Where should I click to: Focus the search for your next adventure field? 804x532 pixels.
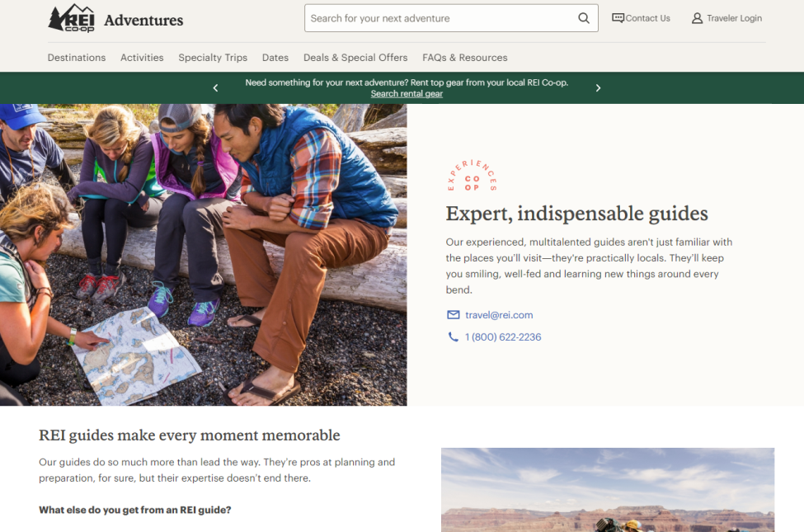[451, 18]
